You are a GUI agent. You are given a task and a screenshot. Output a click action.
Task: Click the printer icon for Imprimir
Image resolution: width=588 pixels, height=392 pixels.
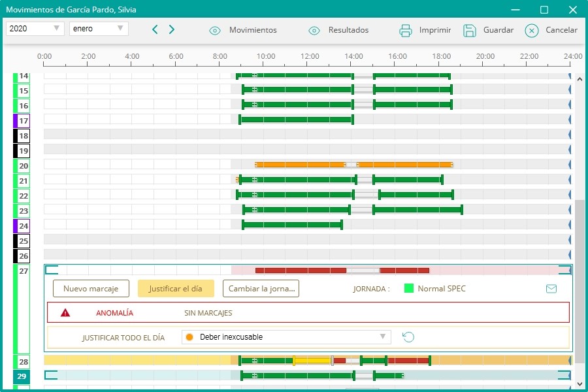coord(406,30)
